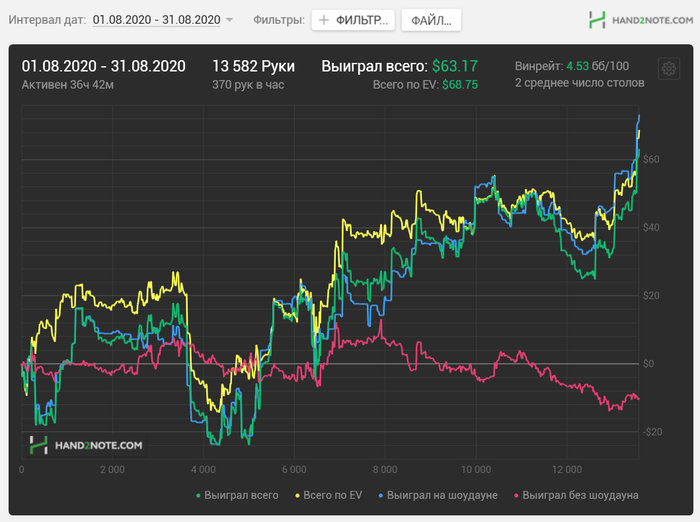Toggle pink Выиграл без шоудауна legend dot

[x=517, y=496]
